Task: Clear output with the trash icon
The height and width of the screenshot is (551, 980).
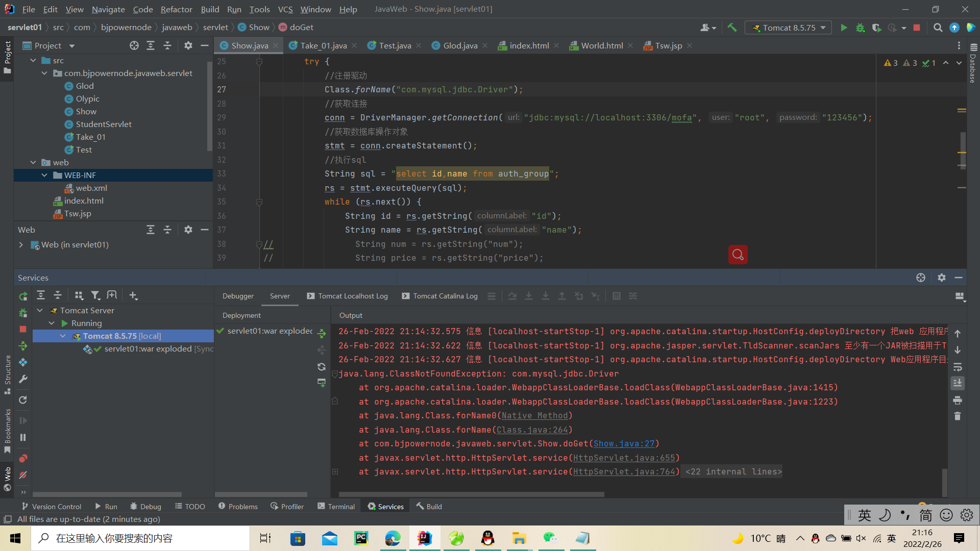Action: [958, 416]
